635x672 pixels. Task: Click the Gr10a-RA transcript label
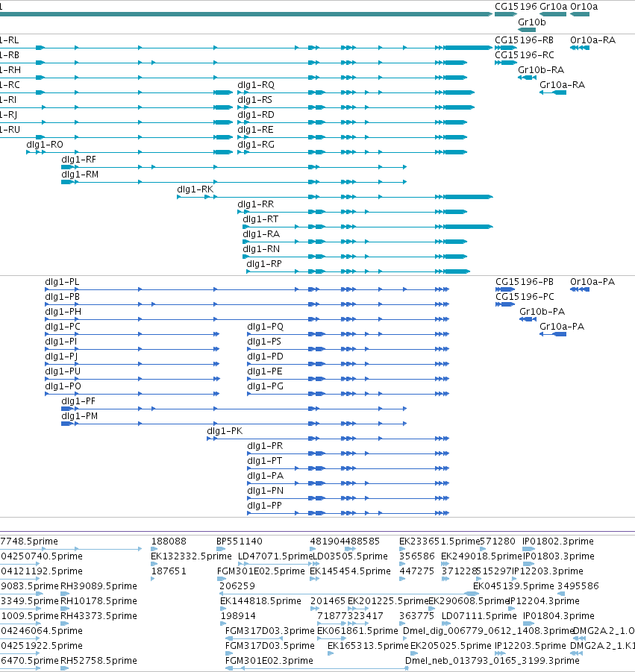[x=562, y=84]
